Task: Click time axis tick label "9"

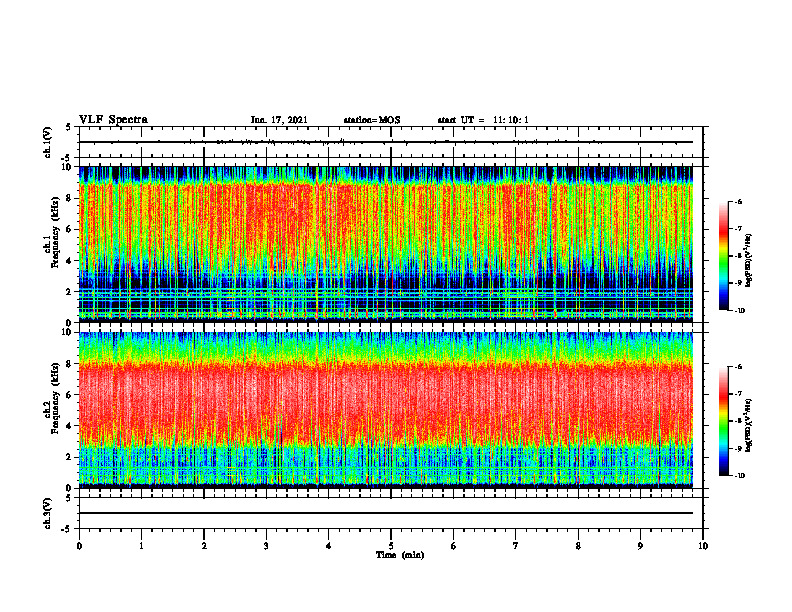Action: point(640,546)
